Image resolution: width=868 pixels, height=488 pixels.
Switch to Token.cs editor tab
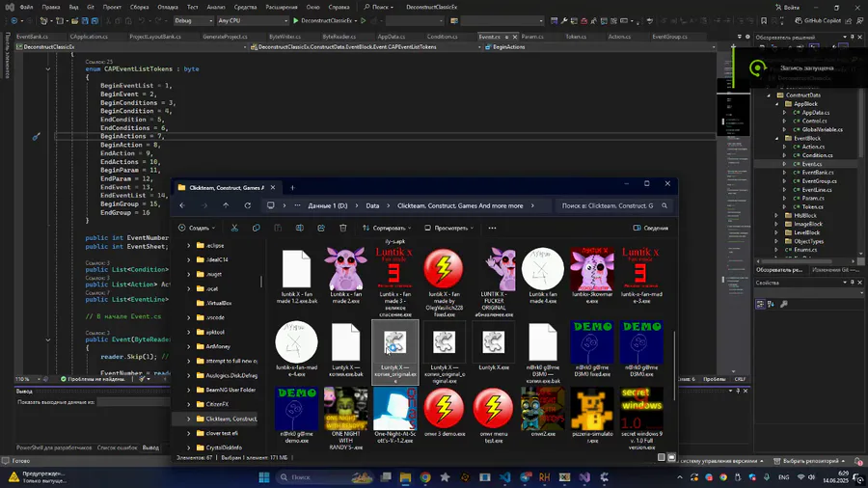pos(576,37)
